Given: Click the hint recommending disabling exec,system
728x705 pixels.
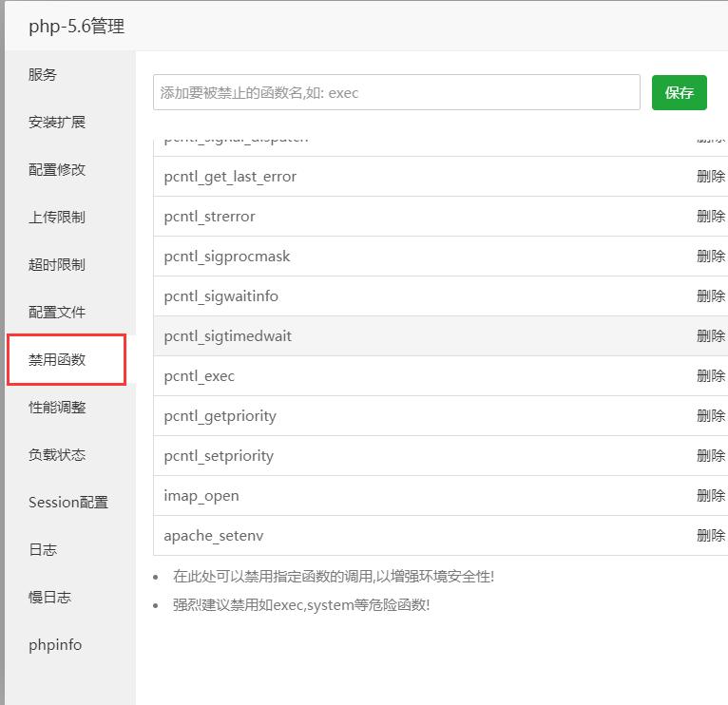Looking at the screenshot, I should pyautogui.click(x=301, y=605).
